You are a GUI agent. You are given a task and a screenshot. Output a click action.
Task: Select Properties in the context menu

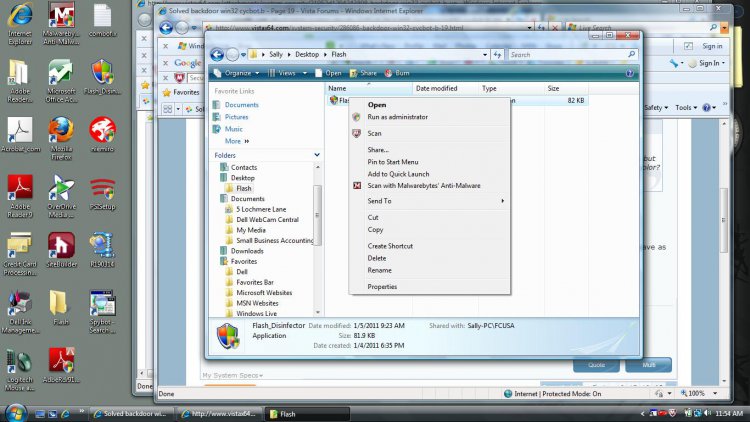click(x=382, y=287)
